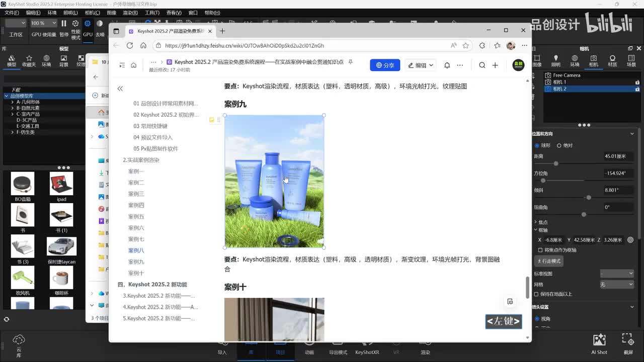The width and height of the screenshot is (644, 362).
Task: Jump to 案例九 in the outline
Action: (136, 262)
